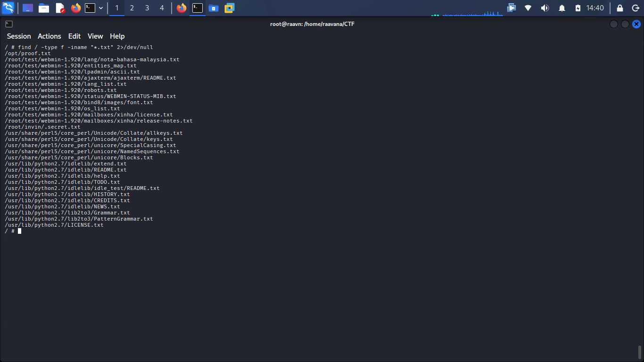Click the SpecialCasing.txt path
644x362 pixels.
pyautogui.click(x=91, y=145)
